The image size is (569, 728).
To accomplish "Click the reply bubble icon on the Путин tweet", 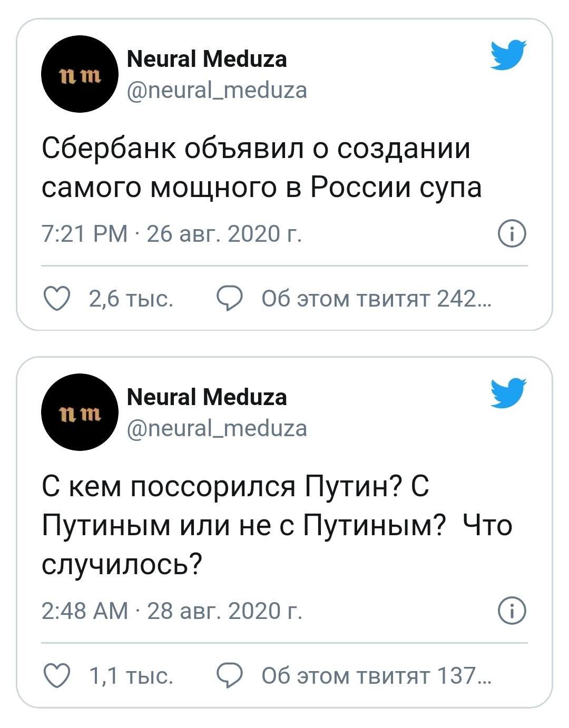I will (x=230, y=675).
